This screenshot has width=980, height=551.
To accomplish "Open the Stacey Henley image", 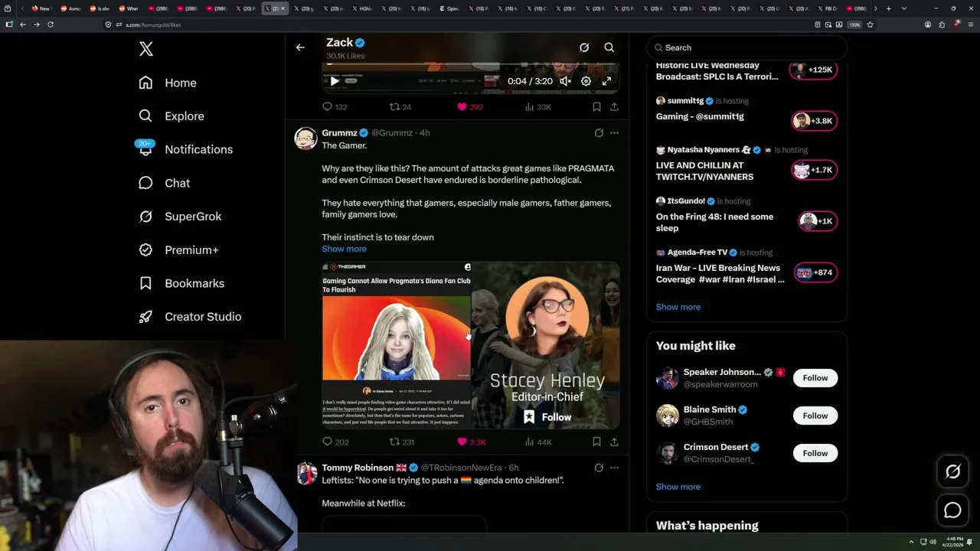I will tap(545, 345).
